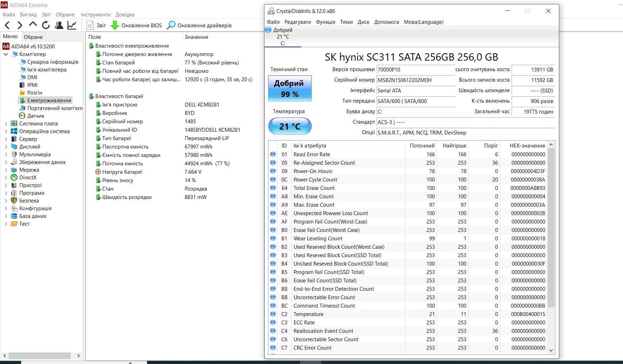
Task: Go back with the AIDA64 back arrow
Action: (x=7, y=25)
